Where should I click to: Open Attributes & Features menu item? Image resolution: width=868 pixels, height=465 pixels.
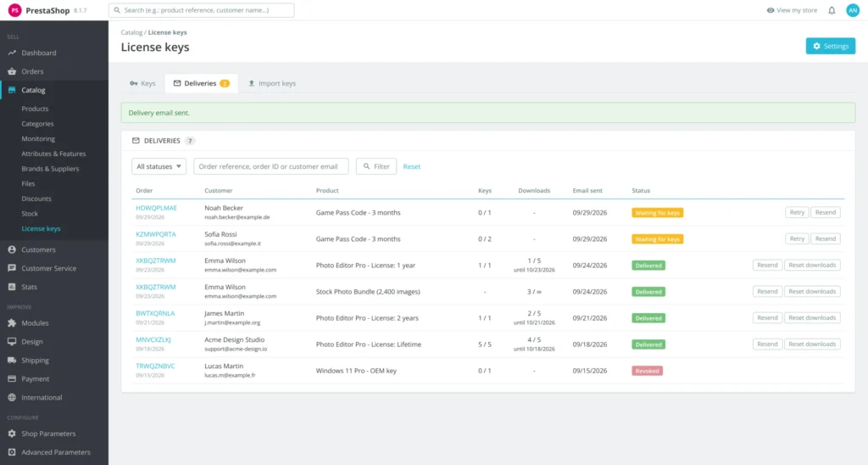tap(53, 154)
